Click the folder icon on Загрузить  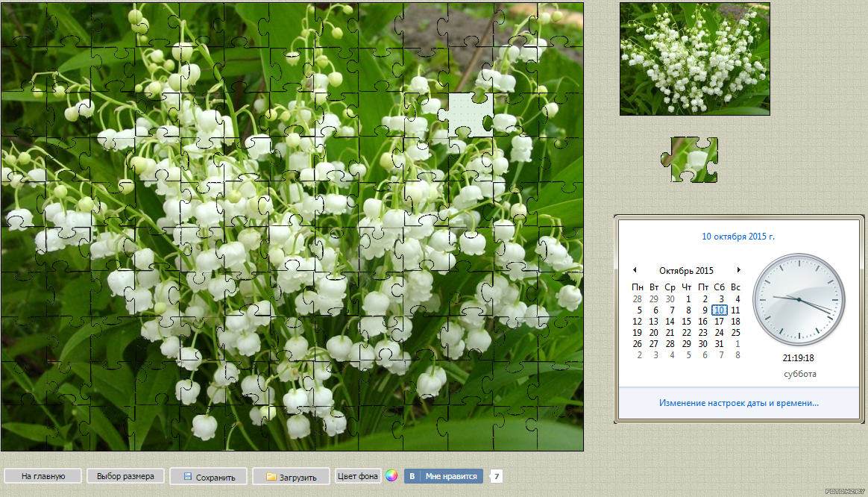pos(271,477)
